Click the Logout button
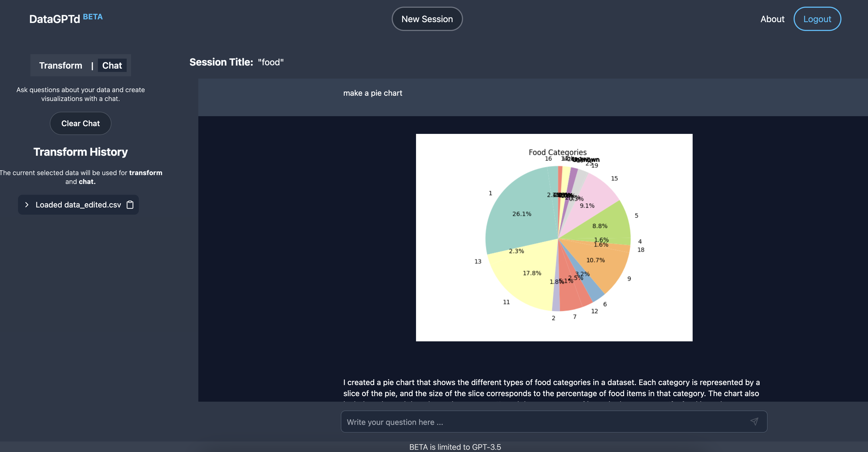The image size is (868, 452). point(817,19)
